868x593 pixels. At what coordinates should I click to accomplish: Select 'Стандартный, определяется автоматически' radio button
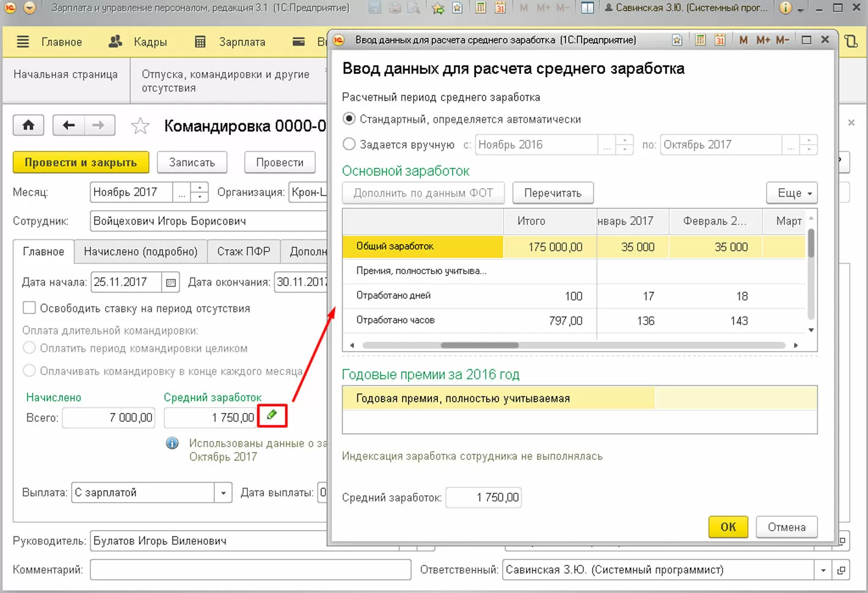coord(349,119)
